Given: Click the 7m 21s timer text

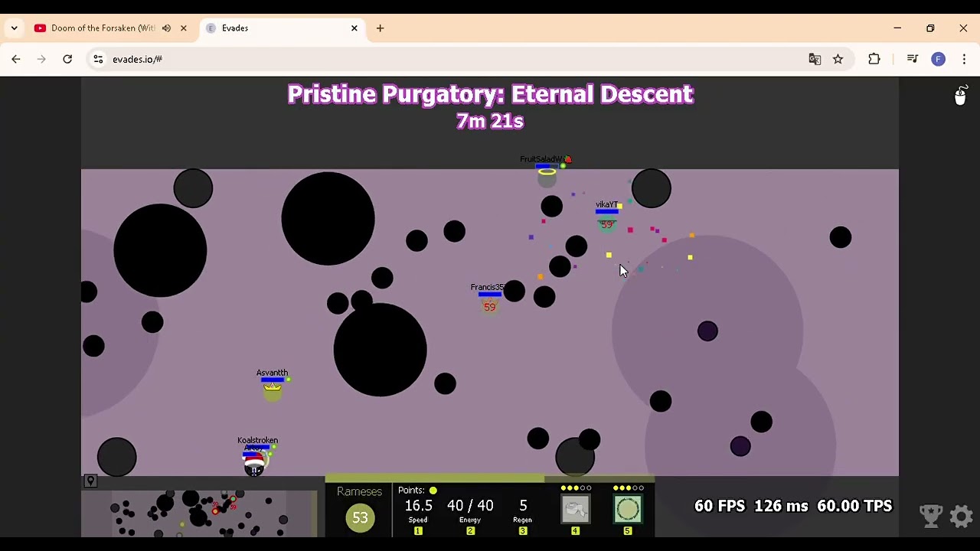Looking at the screenshot, I should click(490, 121).
